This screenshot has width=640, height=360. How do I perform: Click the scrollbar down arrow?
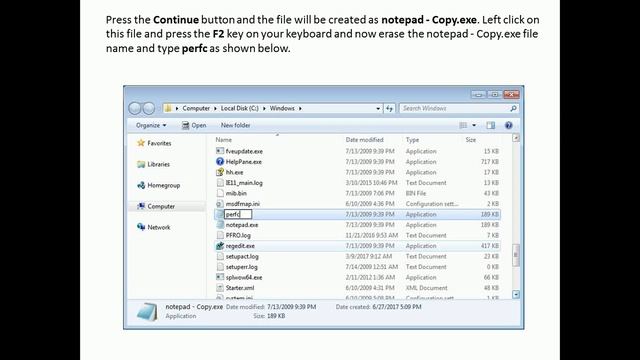click(x=516, y=294)
